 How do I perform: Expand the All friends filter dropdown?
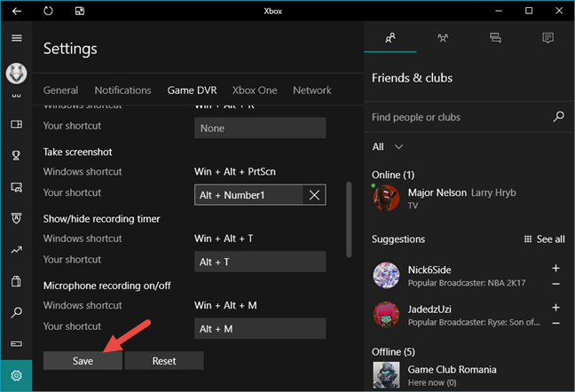[x=388, y=147]
